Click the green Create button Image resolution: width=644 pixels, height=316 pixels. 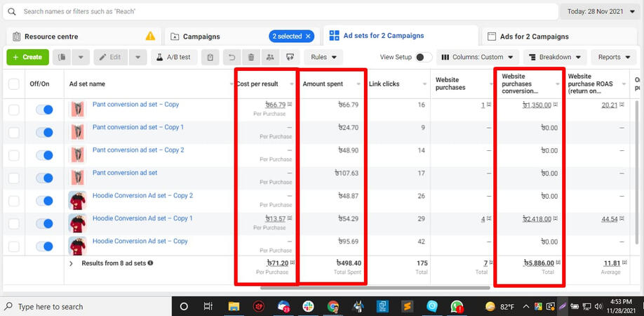click(28, 57)
